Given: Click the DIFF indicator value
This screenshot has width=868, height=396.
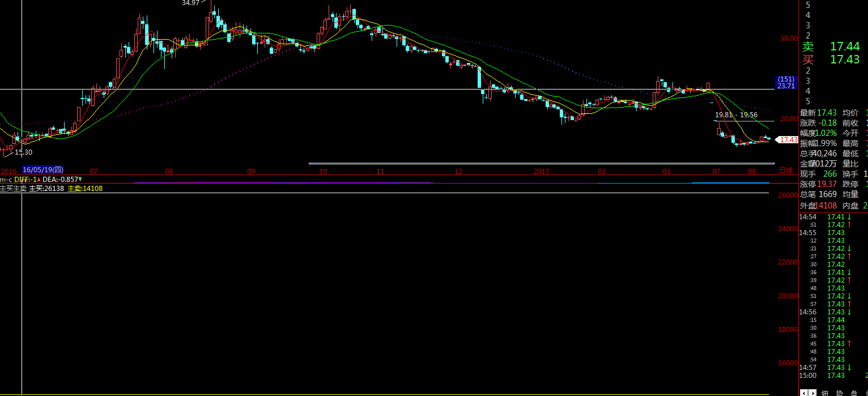Looking at the screenshot, I should tap(27, 179).
